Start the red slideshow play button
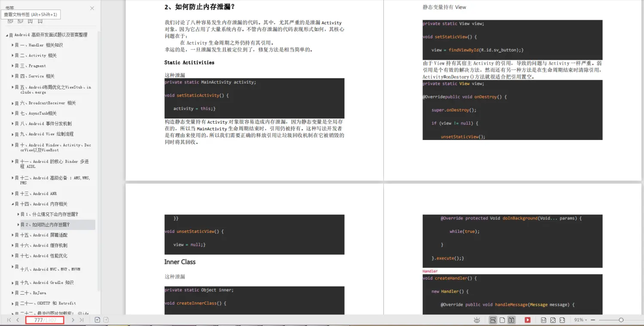The image size is (644, 326). click(528, 320)
